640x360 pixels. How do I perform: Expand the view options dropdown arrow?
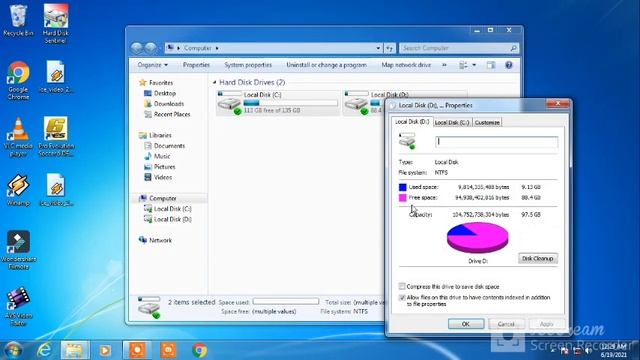point(474,65)
